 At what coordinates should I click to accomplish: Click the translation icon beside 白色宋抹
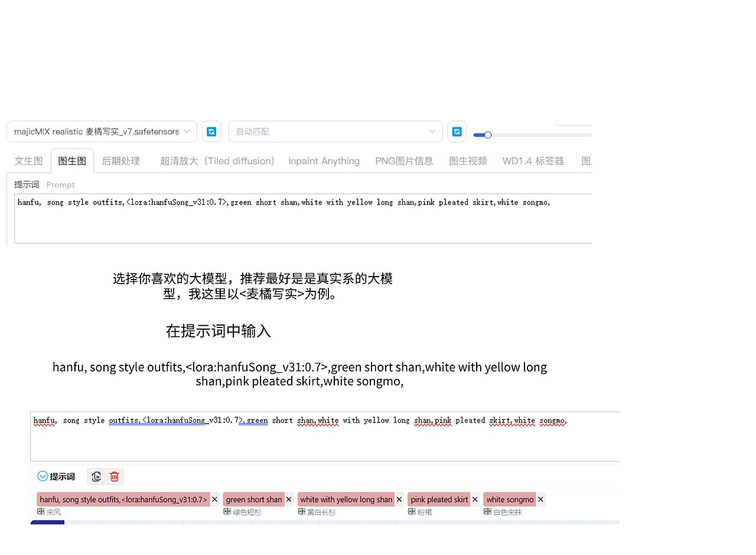coord(487,512)
